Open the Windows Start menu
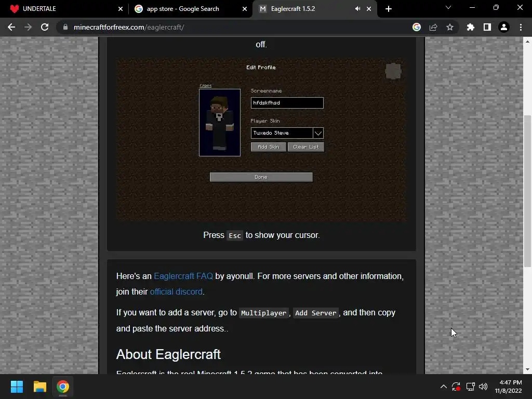This screenshot has height=399, width=532. click(17, 387)
